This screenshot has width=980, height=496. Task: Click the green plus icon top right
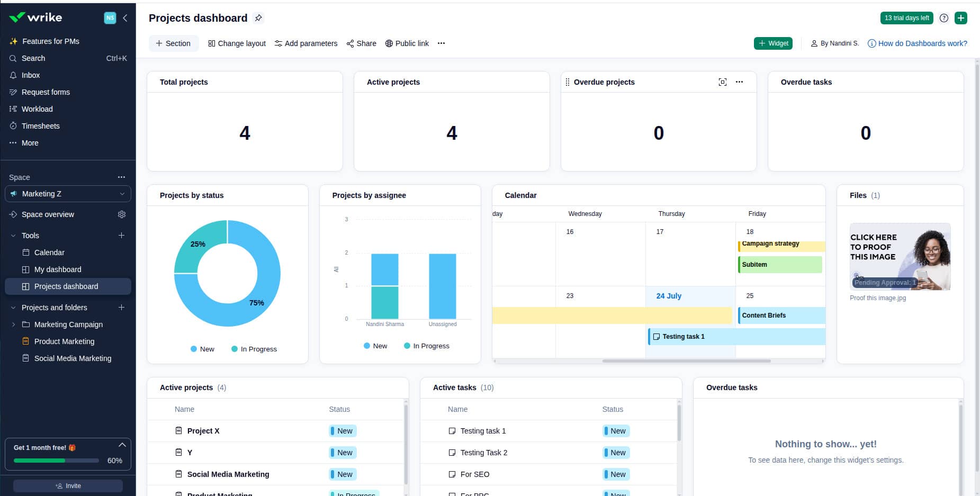tap(961, 17)
